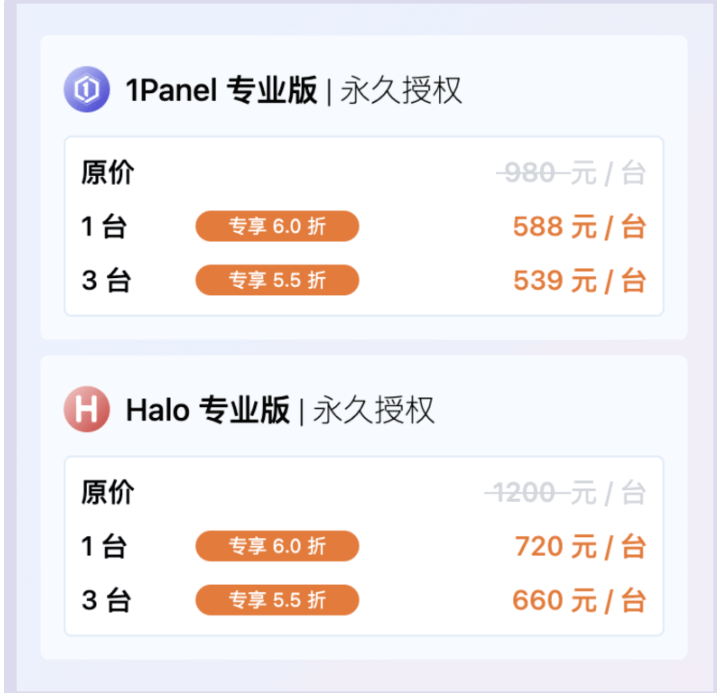
Task: Click Halo 专享 6.0 折 discount badge
Action: tap(277, 546)
